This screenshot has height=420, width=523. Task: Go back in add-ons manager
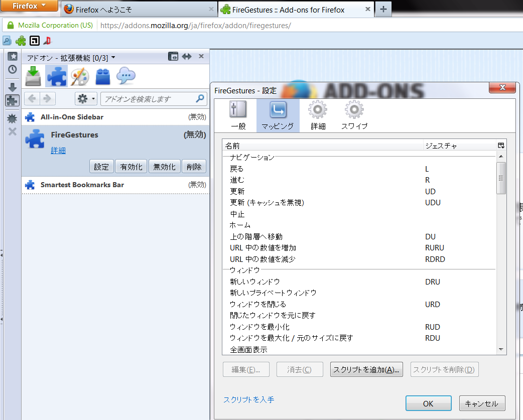[32, 99]
